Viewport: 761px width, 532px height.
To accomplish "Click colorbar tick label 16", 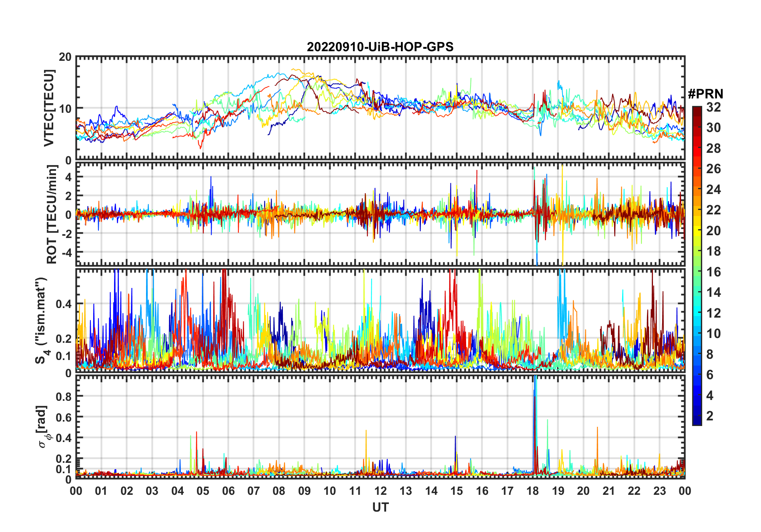I will point(713,272).
